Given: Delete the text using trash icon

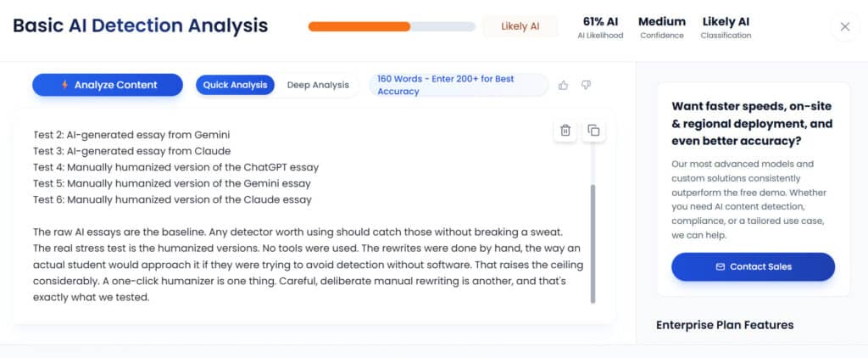Looking at the screenshot, I should (x=565, y=130).
